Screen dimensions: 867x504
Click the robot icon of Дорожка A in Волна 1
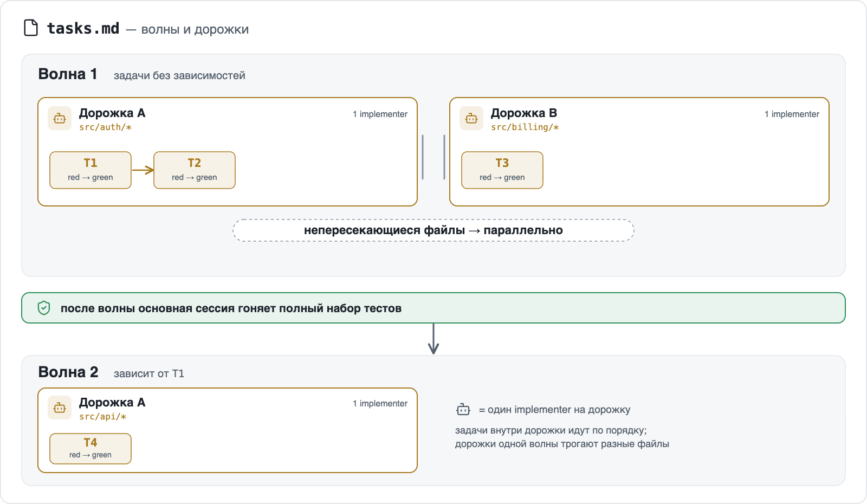click(60, 118)
